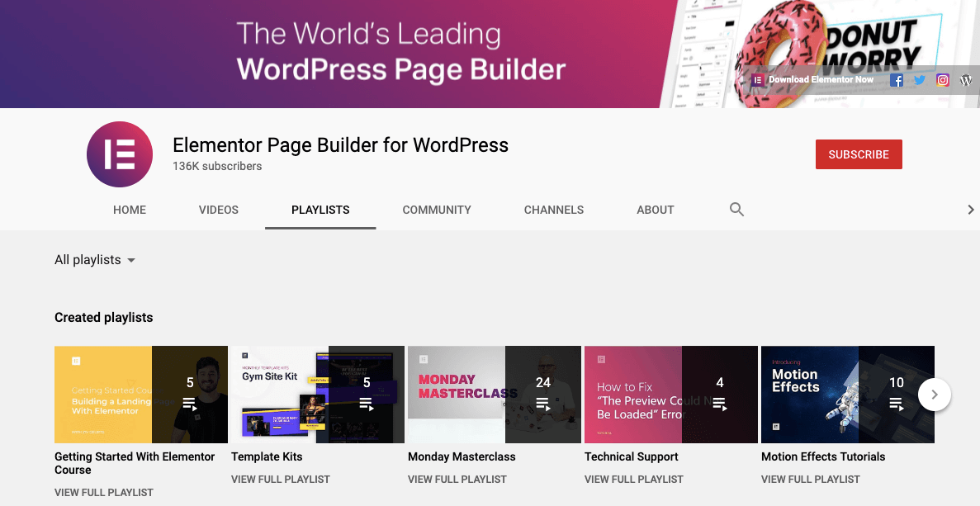
Task: Click the Building a Landing Page thumbnail
Action: [x=141, y=395]
